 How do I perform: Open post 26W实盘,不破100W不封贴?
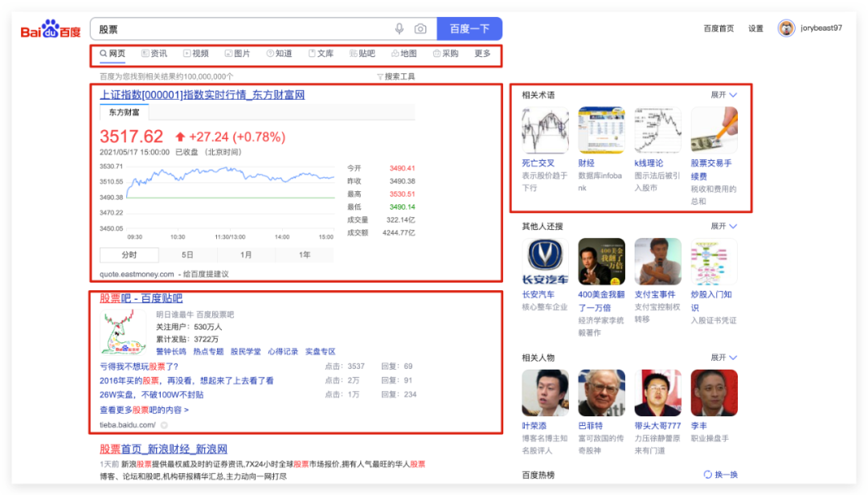click(x=152, y=395)
